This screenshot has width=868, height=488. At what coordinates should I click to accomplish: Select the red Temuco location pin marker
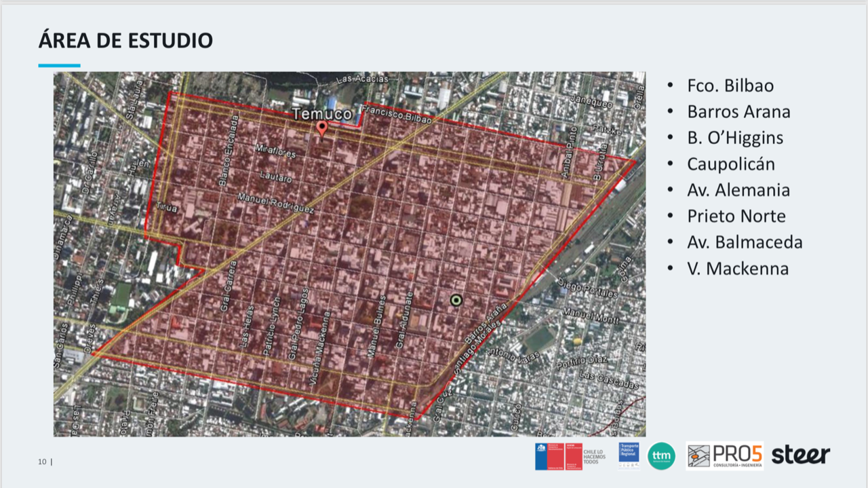coord(321,128)
